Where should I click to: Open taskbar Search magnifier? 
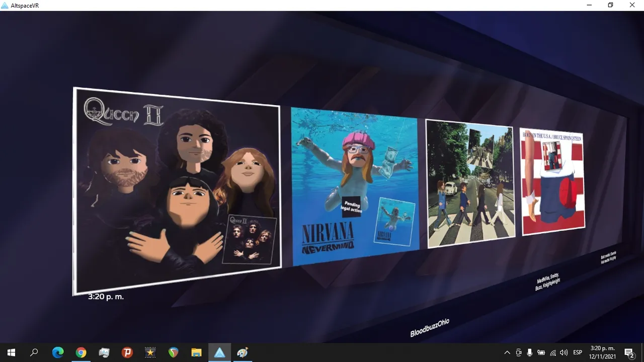tap(34, 352)
